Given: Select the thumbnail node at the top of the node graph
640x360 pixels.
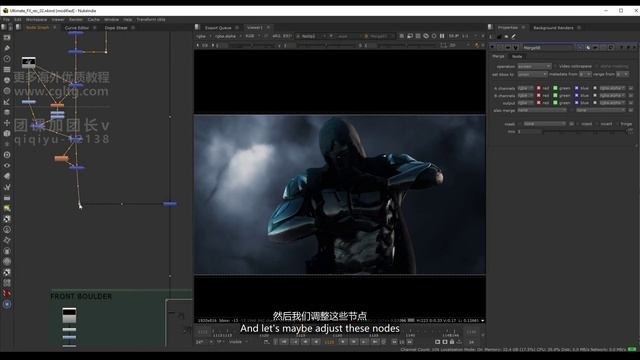Looking at the screenshot, I should pyautogui.click(x=29, y=62).
